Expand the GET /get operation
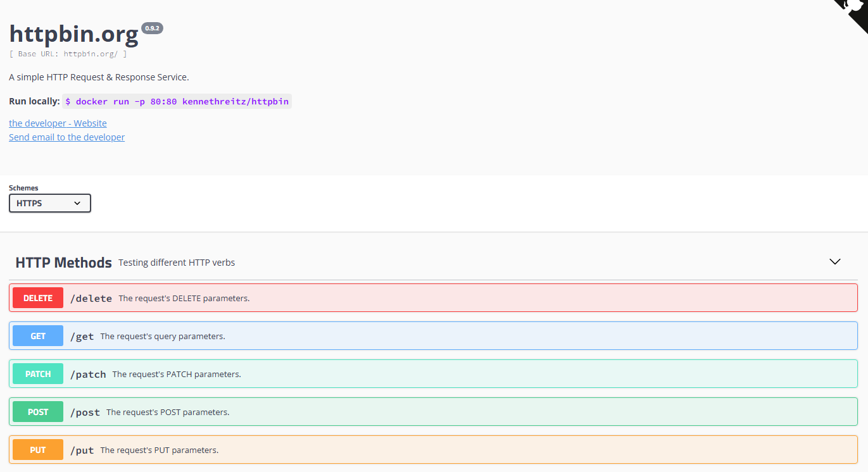Screen dimensions: 868x472 [x=433, y=336]
